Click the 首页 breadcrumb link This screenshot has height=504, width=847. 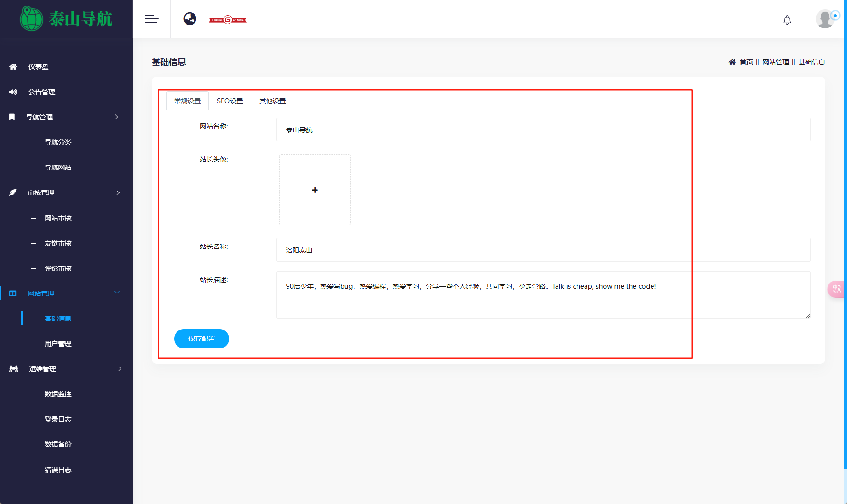746,62
